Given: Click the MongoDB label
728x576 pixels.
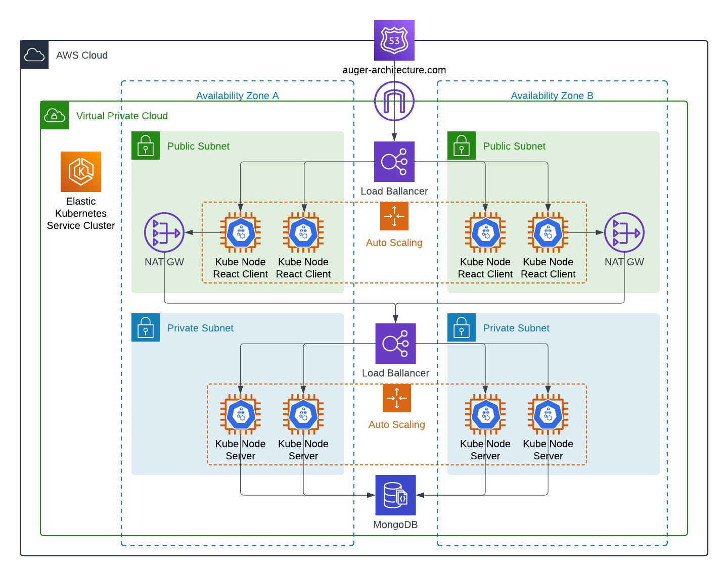Looking at the screenshot, I should click(395, 524).
